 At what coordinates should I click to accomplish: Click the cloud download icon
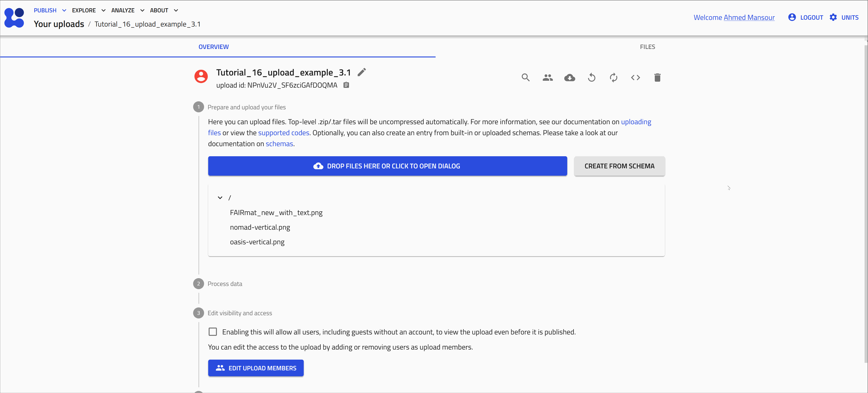[570, 78]
